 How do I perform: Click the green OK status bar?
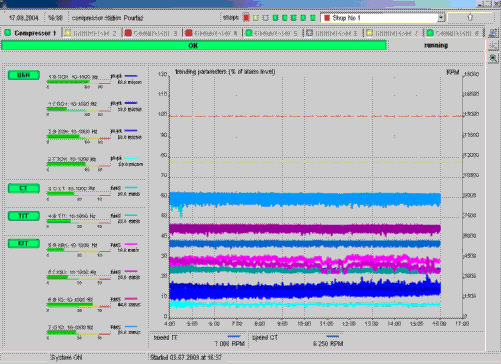point(194,45)
